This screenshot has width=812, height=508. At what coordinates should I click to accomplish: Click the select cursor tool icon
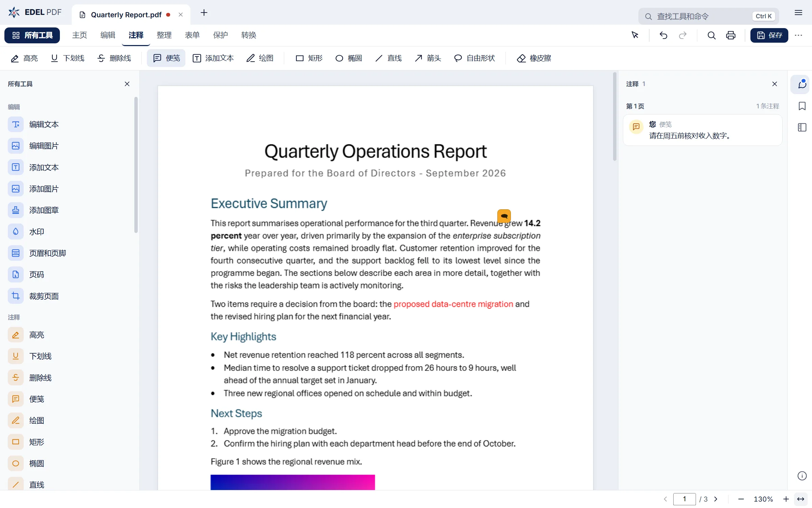635,35
